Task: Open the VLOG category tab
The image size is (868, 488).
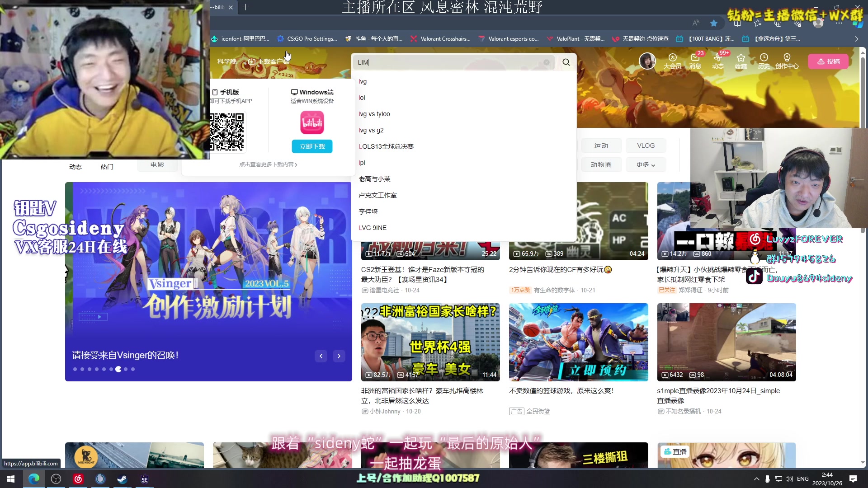Action: [646, 145]
